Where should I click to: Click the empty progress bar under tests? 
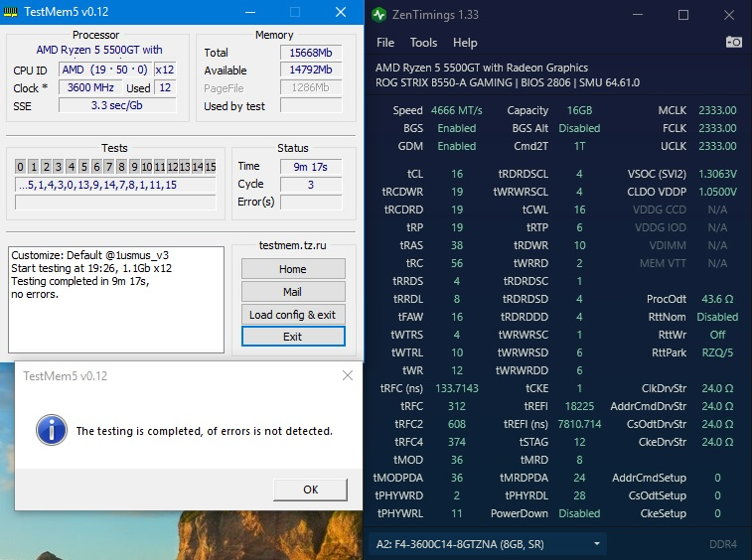click(115, 203)
